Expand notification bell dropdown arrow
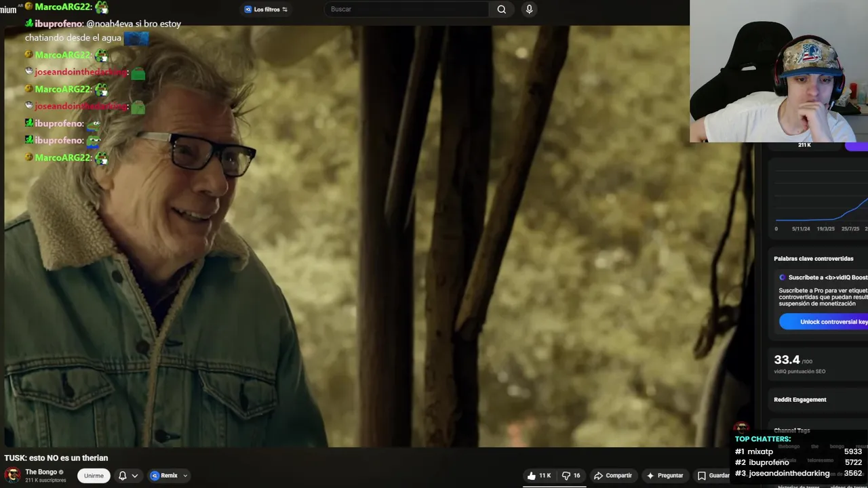Screen dimensions: 868x488 tap(135, 476)
